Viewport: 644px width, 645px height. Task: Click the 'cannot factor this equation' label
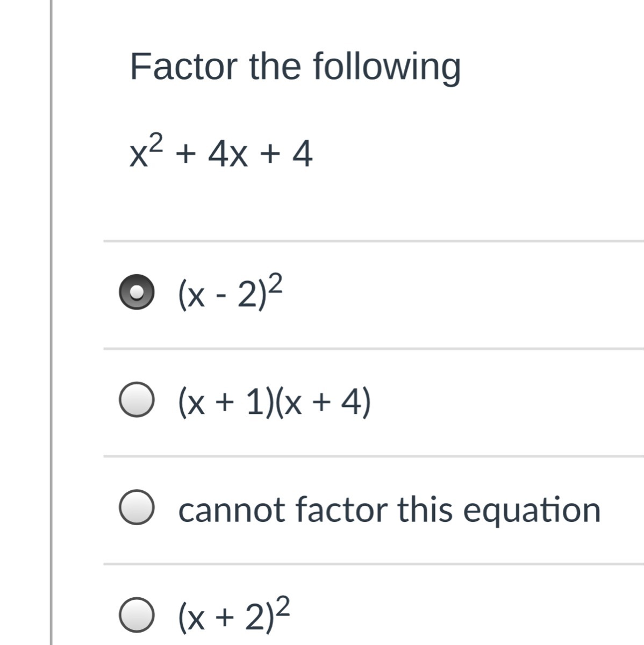tap(389, 510)
